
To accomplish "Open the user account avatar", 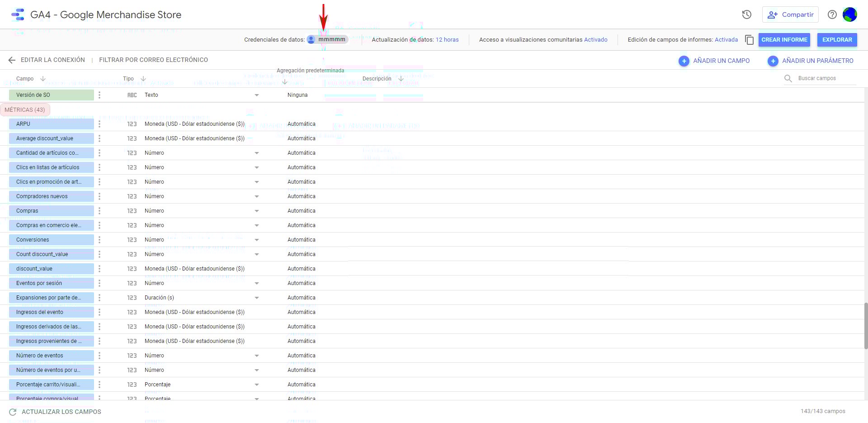I will (x=850, y=14).
